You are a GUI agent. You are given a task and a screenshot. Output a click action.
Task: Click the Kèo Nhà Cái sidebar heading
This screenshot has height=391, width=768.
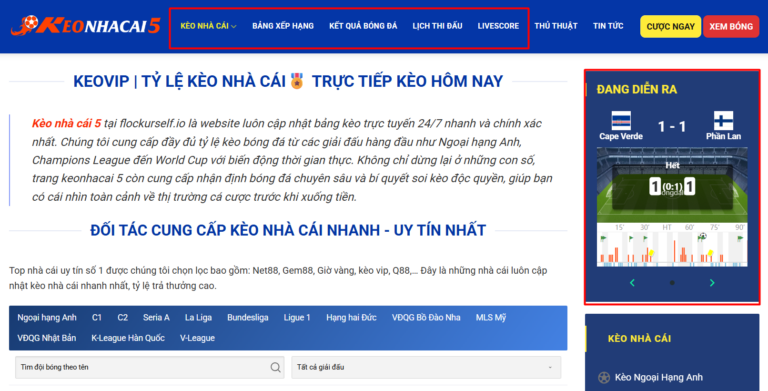pyautogui.click(x=639, y=339)
